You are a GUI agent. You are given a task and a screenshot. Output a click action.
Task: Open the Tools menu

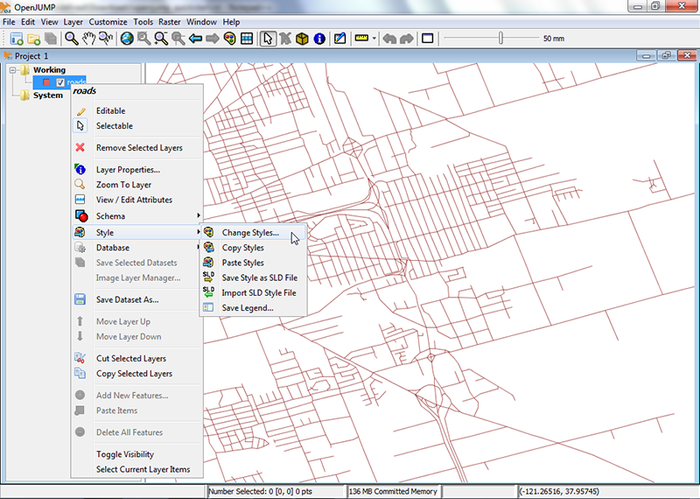pos(143,22)
